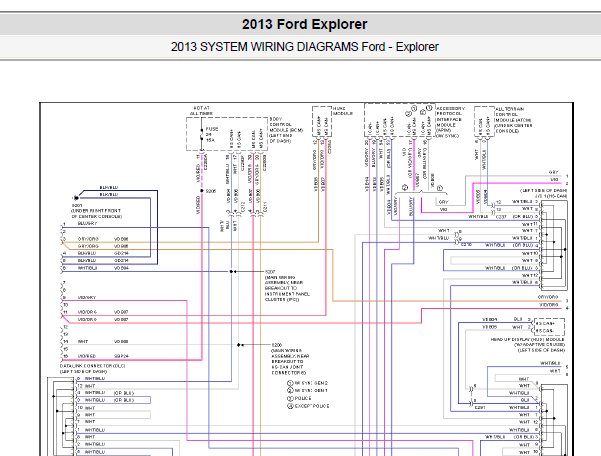This screenshot has width=601, height=456.
Task: Select "(UNDER RIGHT FRONT OF CENTER CONSOLE)" ground note
Action: click(x=96, y=213)
